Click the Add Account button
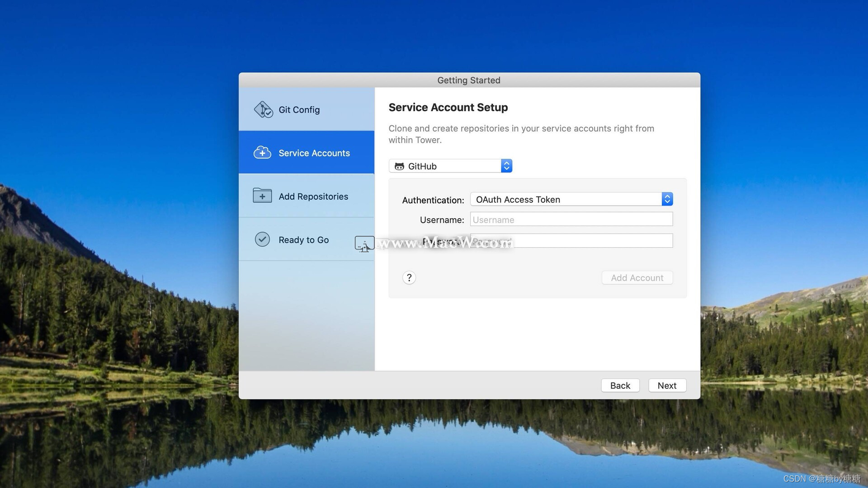The width and height of the screenshot is (868, 488). [x=637, y=277]
